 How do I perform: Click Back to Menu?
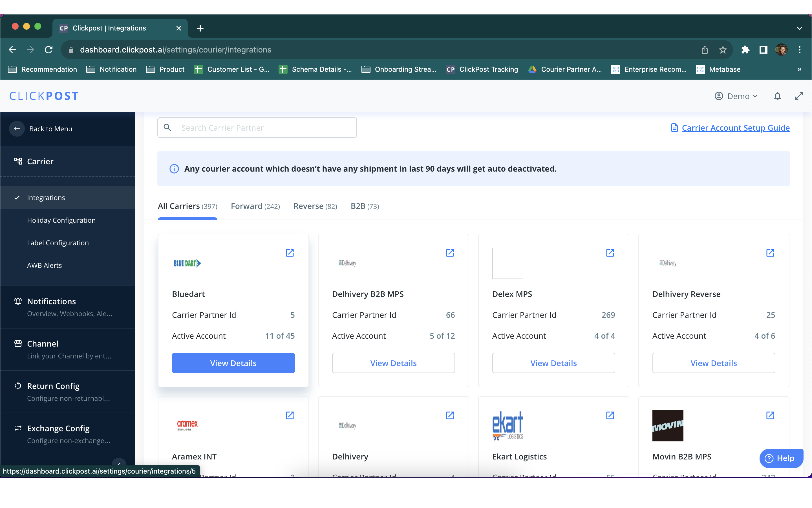(51, 129)
